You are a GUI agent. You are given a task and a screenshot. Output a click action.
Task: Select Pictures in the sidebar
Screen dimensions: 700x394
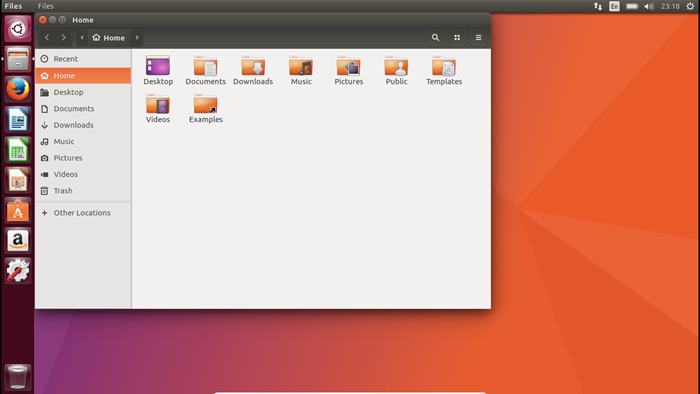[x=83, y=158]
